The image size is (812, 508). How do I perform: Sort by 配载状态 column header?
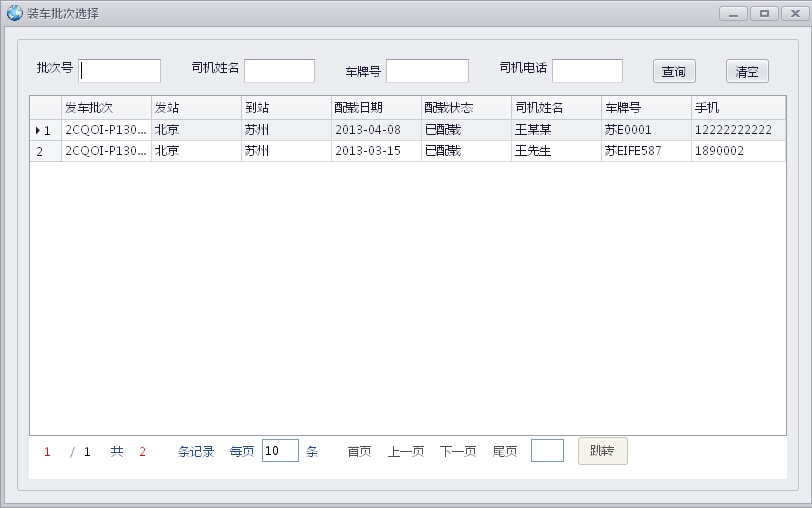coord(467,108)
